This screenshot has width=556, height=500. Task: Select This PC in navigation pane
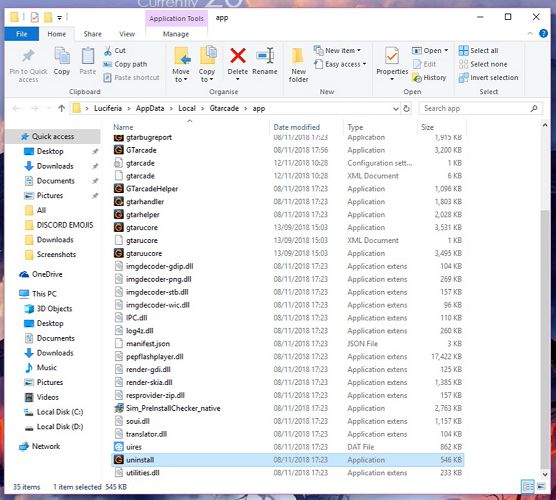44,294
